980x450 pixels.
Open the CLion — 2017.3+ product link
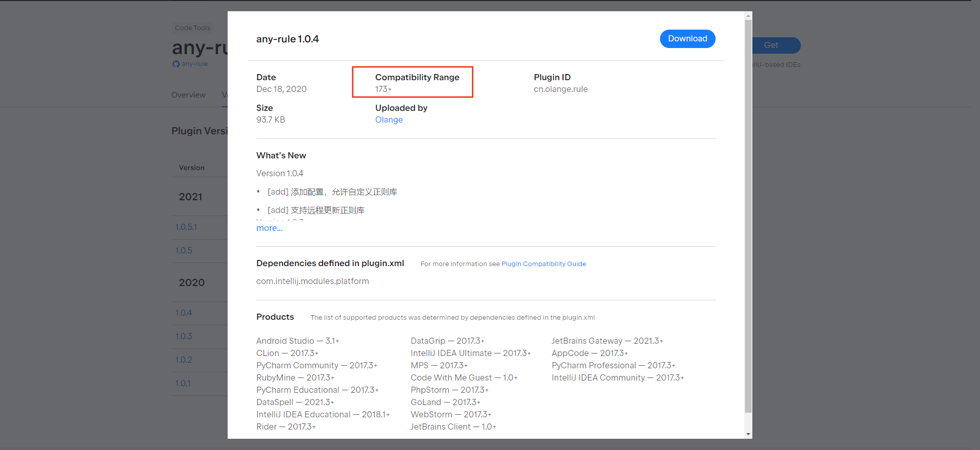click(x=287, y=353)
